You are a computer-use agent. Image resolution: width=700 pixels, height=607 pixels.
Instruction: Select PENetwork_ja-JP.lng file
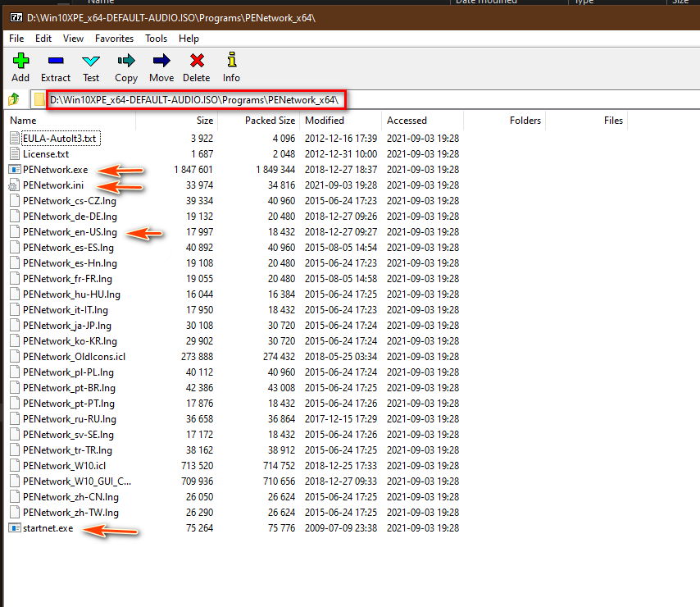[67, 326]
